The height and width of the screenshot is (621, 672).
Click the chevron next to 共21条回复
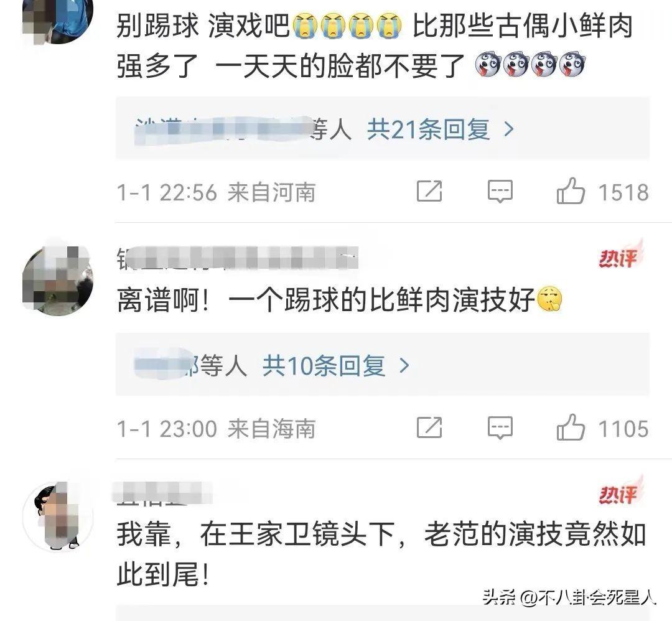point(509,129)
